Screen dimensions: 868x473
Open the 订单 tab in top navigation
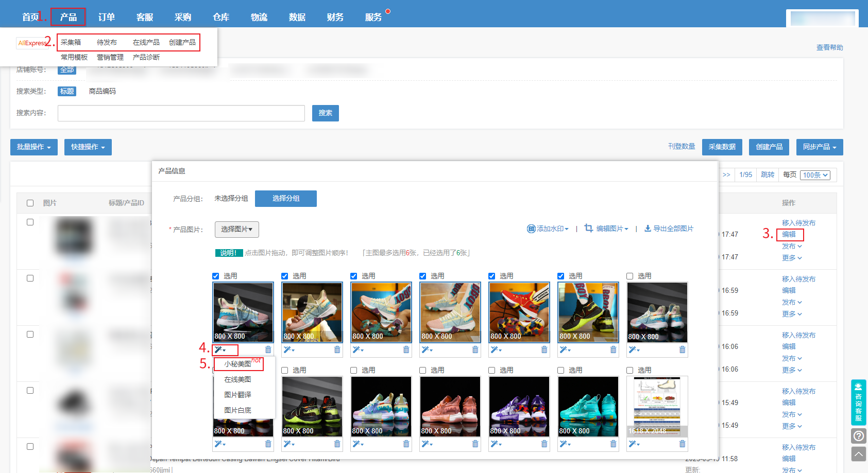coord(107,17)
